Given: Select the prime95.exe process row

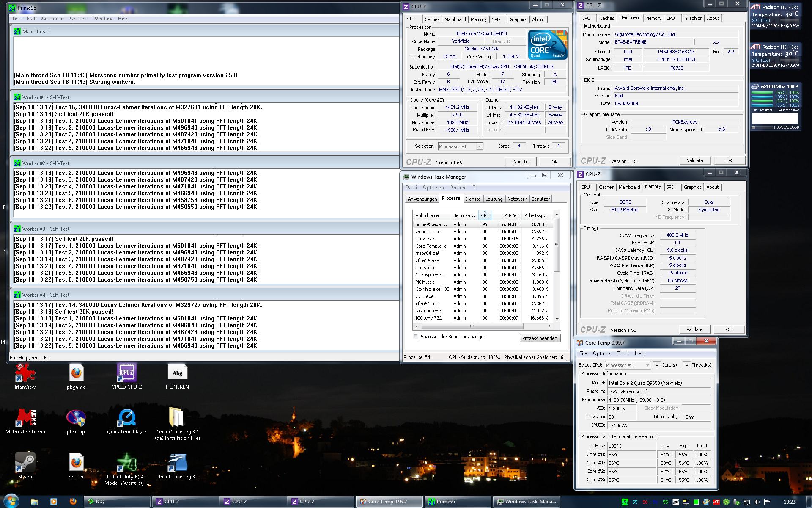Looking at the screenshot, I should (x=483, y=224).
